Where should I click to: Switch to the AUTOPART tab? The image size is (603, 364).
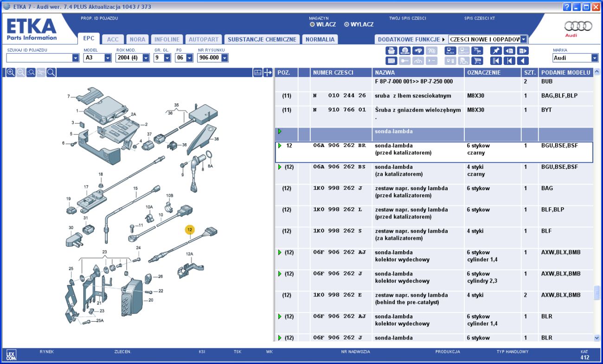(x=203, y=39)
